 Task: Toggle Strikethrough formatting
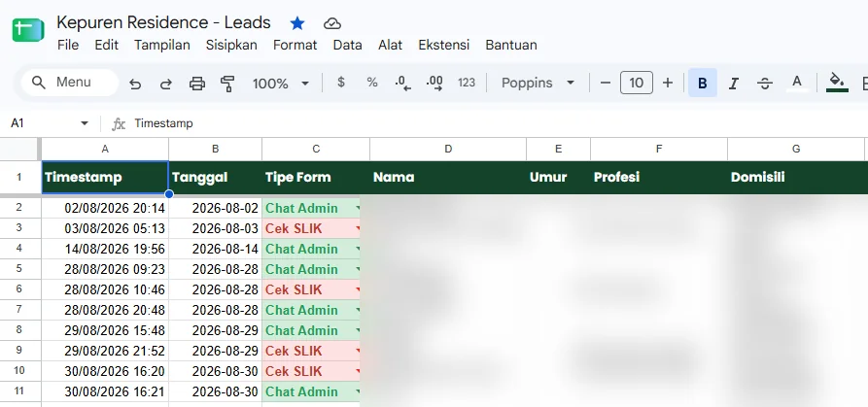pos(765,84)
